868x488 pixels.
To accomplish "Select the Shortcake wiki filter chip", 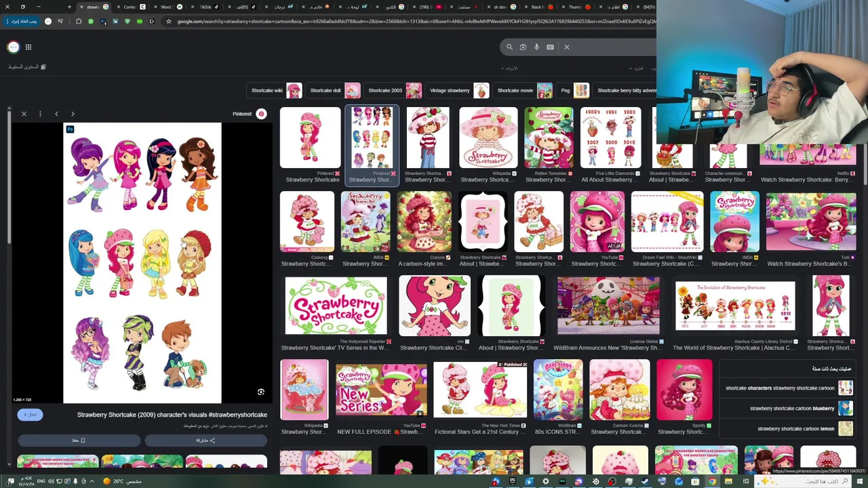I will [x=275, y=90].
